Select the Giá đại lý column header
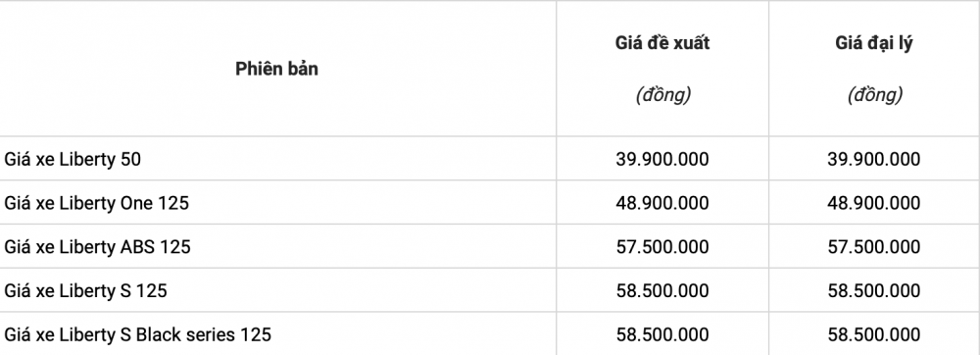980x355 pixels. 874,43
